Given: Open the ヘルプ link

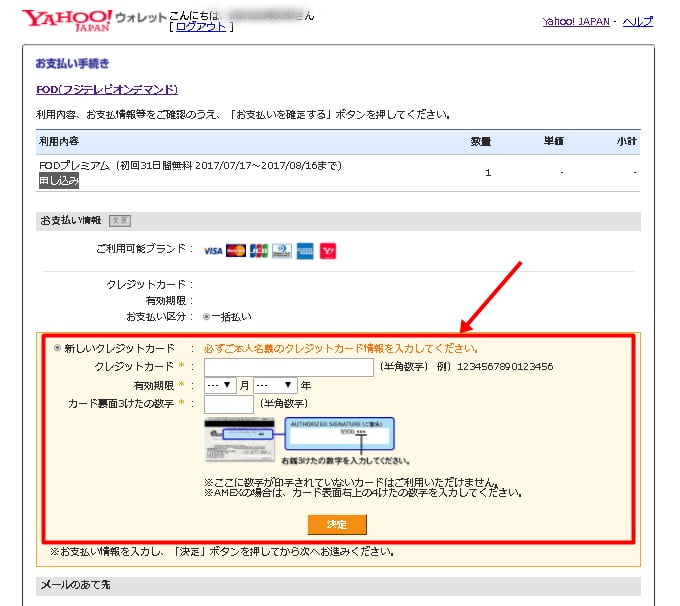Looking at the screenshot, I should (638, 22).
